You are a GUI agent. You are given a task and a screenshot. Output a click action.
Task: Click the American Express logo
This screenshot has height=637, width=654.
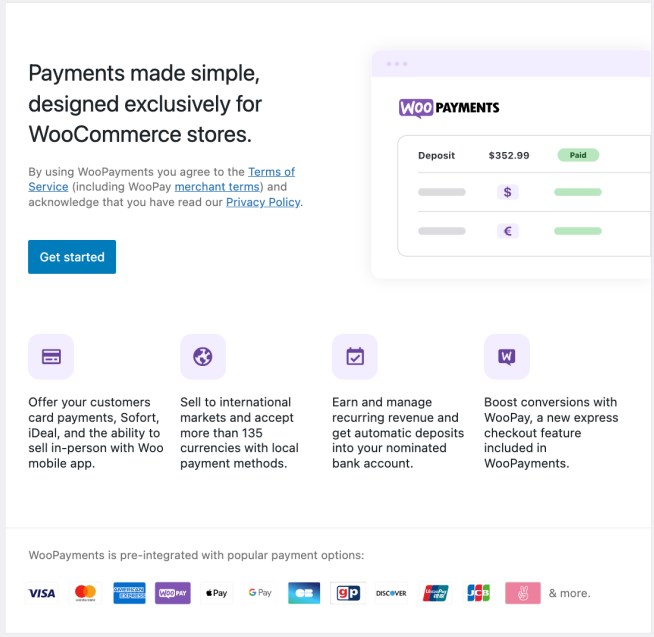(129, 593)
